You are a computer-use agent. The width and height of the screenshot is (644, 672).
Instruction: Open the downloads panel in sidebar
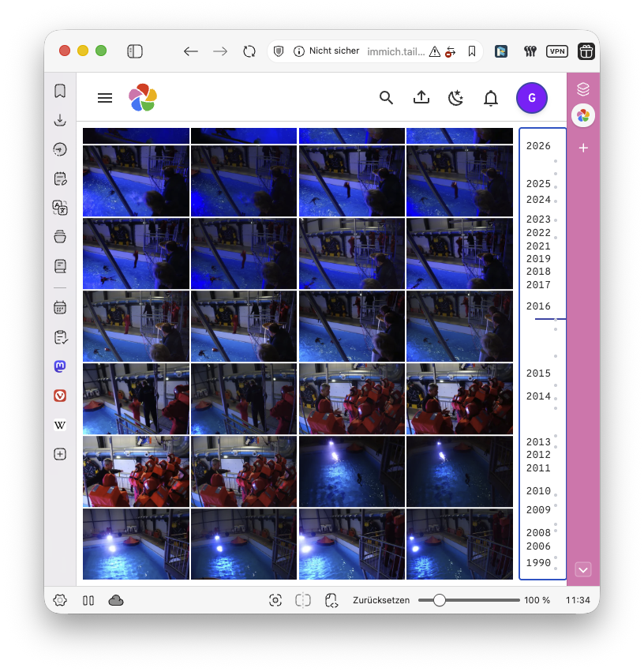[x=60, y=120]
